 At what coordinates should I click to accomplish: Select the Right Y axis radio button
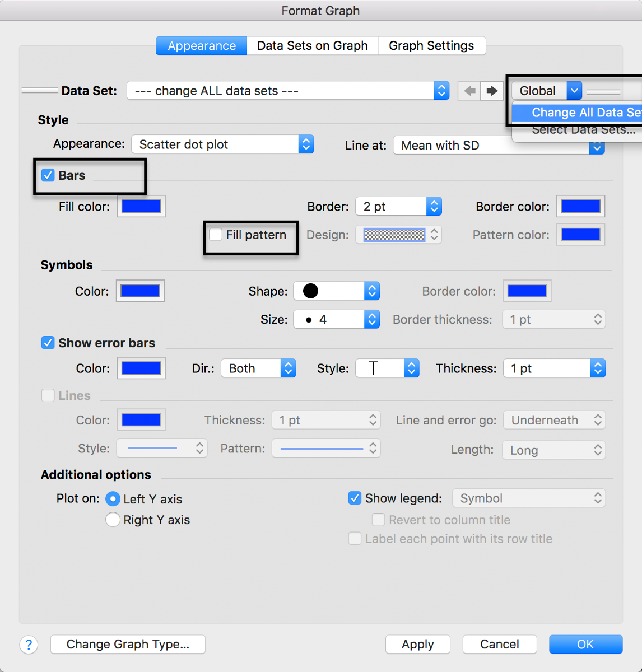[x=113, y=520]
